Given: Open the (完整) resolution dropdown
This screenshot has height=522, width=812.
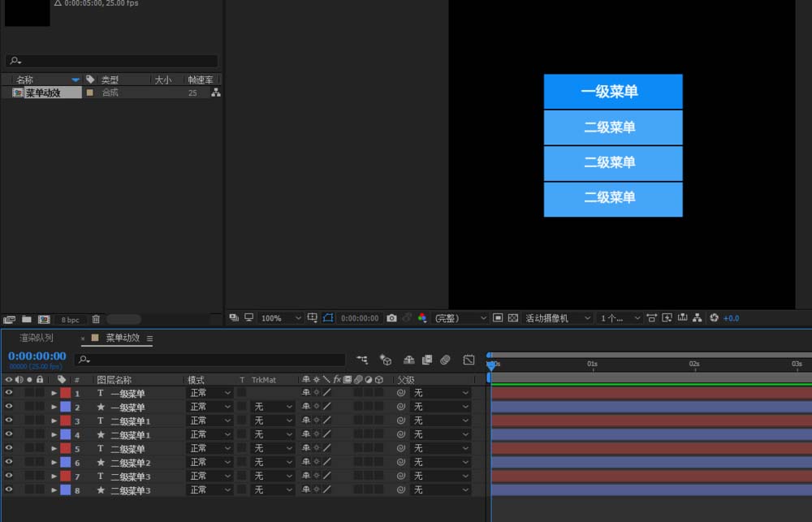Looking at the screenshot, I should [460, 318].
